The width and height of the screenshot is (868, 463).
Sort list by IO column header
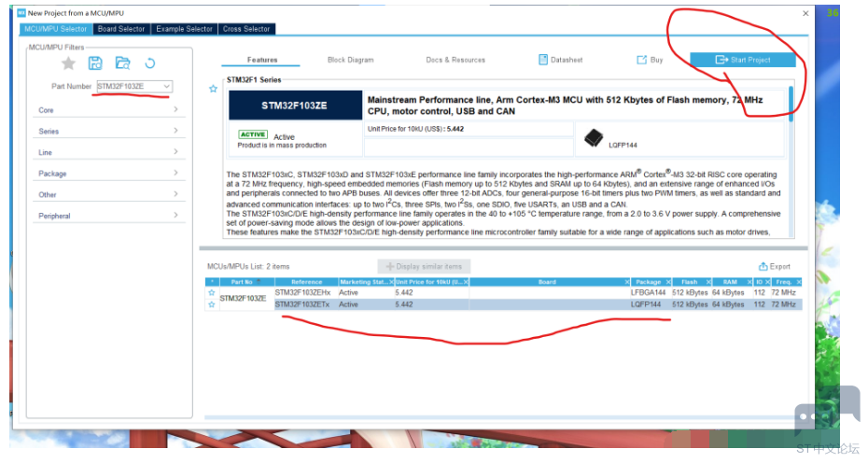(x=762, y=282)
